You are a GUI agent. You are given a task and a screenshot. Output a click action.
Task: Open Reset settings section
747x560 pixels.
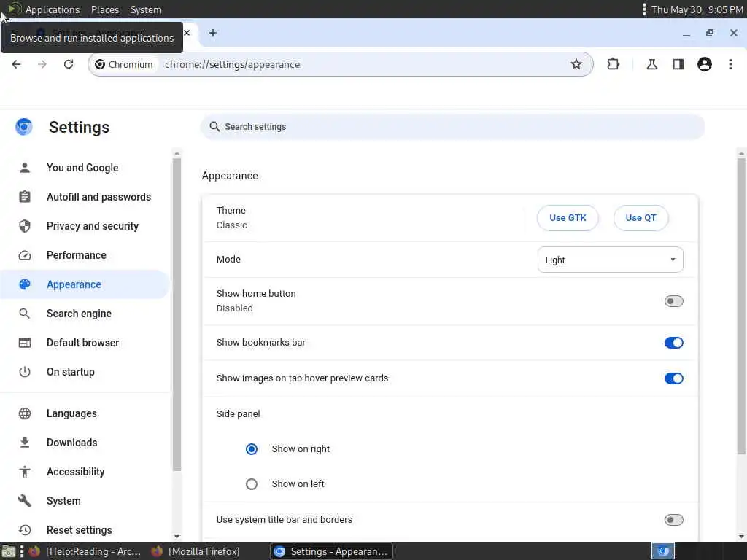[85, 530]
